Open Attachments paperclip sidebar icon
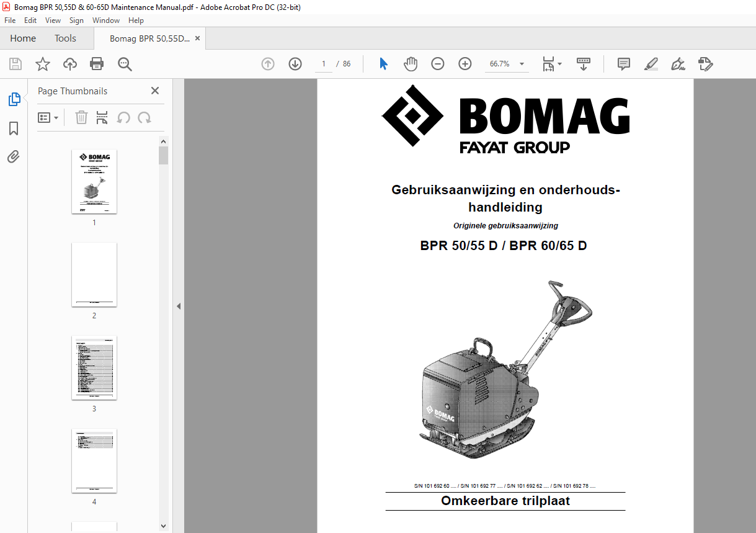This screenshot has width=756, height=533. pyautogui.click(x=14, y=156)
